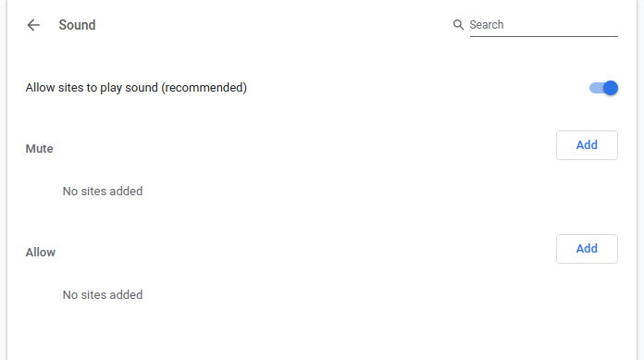Click the underline of the Search box
Viewport: 644px width, 360px height.
click(x=543, y=36)
